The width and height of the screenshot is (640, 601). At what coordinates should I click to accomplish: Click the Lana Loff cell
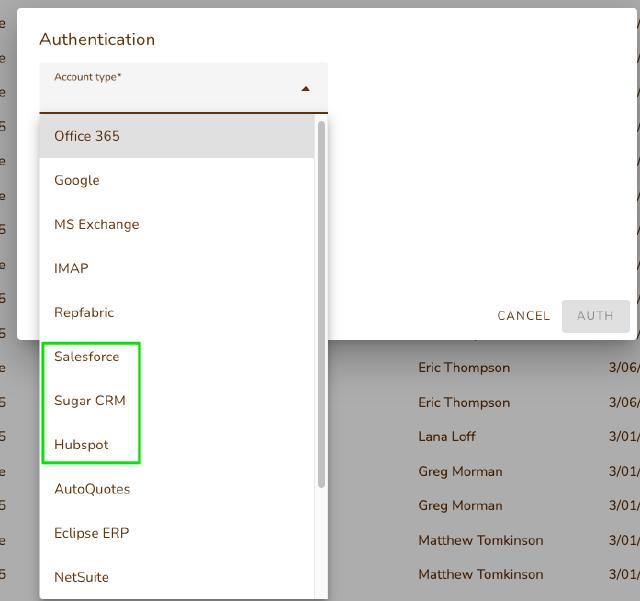[x=447, y=436]
